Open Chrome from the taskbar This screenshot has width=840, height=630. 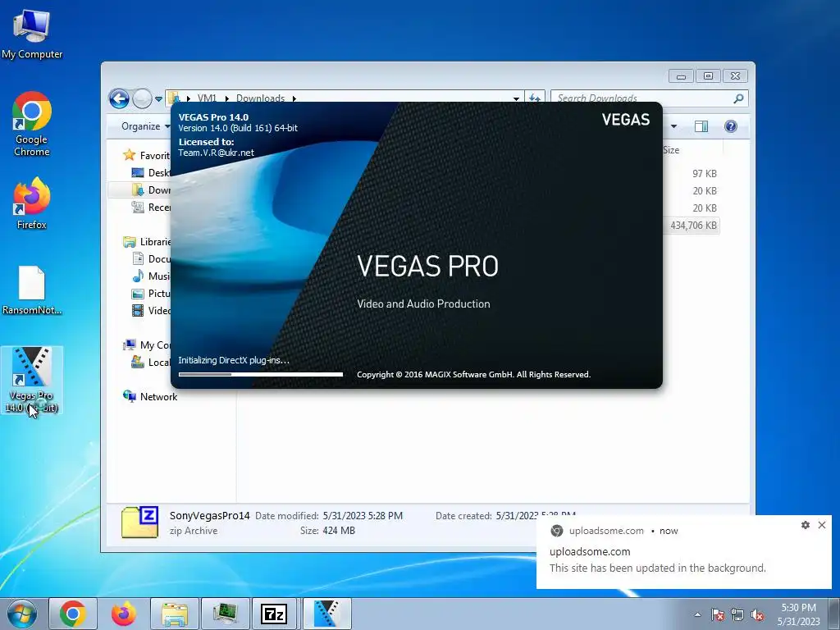[x=73, y=614]
